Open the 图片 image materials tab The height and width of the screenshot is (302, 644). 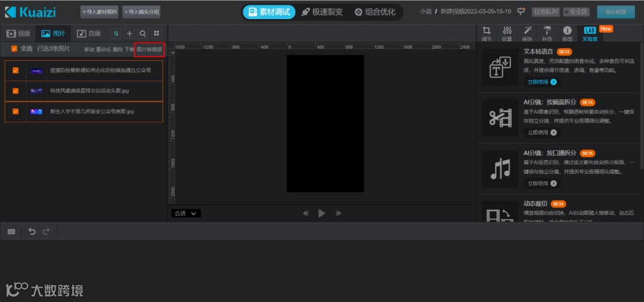tap(53, 33)
